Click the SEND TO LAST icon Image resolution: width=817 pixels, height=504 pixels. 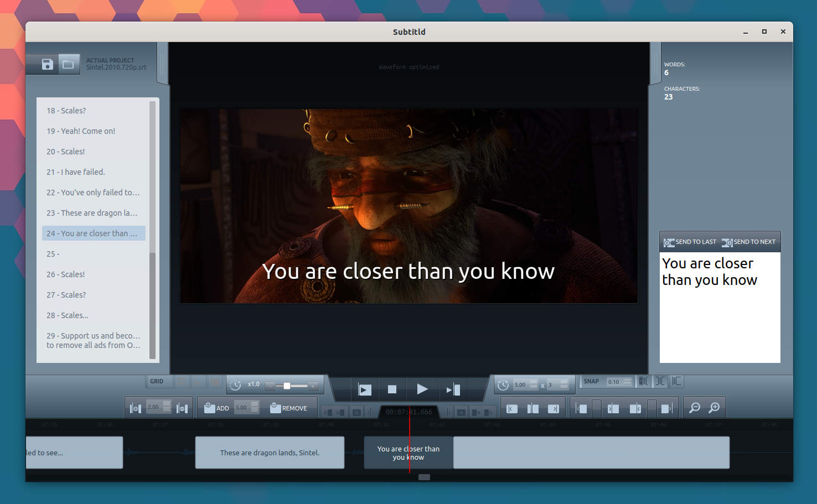[x=669, y=241]
